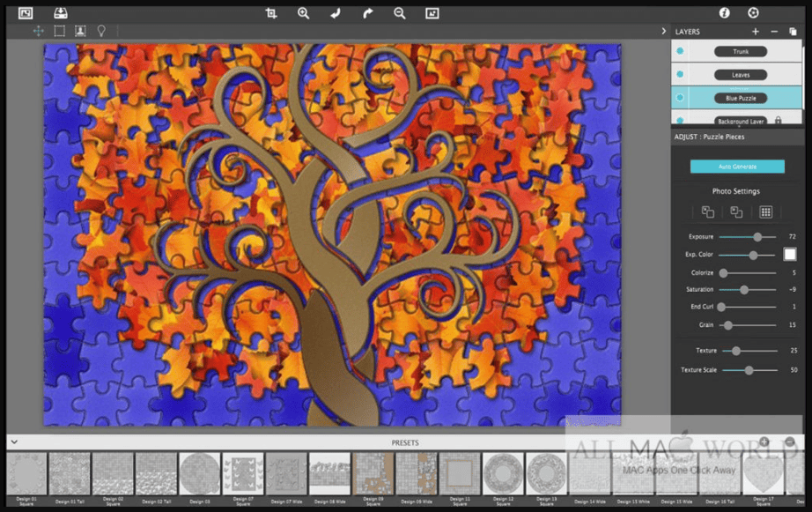The height and width of the screenshot is (512, 812).
Task: Select the Blue Puzzle layer
Action: 736,98
